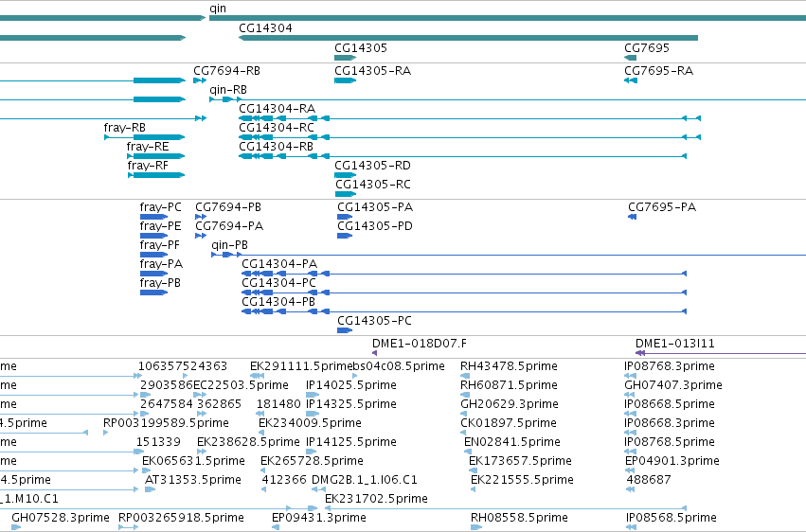Select protein label CG14305-PA
This screenshot has width=806, height=532.
[x=375, y=207]
